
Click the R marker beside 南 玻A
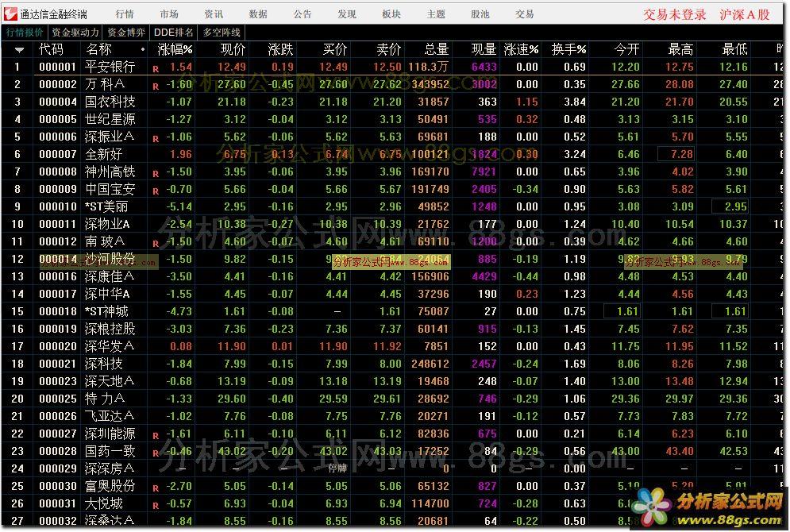coord(156,244)
